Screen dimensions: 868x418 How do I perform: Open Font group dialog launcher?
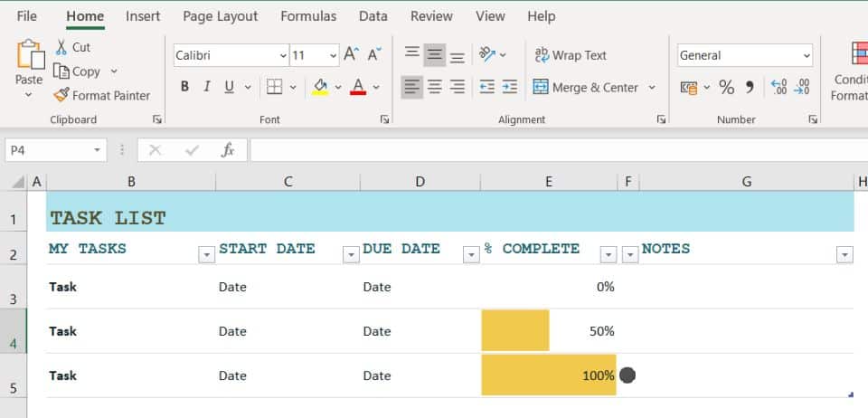point(385,119)
